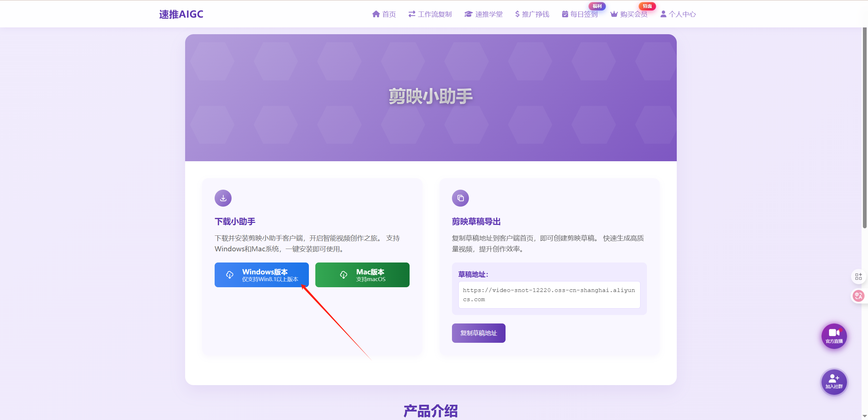Screen dimensions: 868x420
Task: Click the draft address text field
Action: (x=549, y=295)
